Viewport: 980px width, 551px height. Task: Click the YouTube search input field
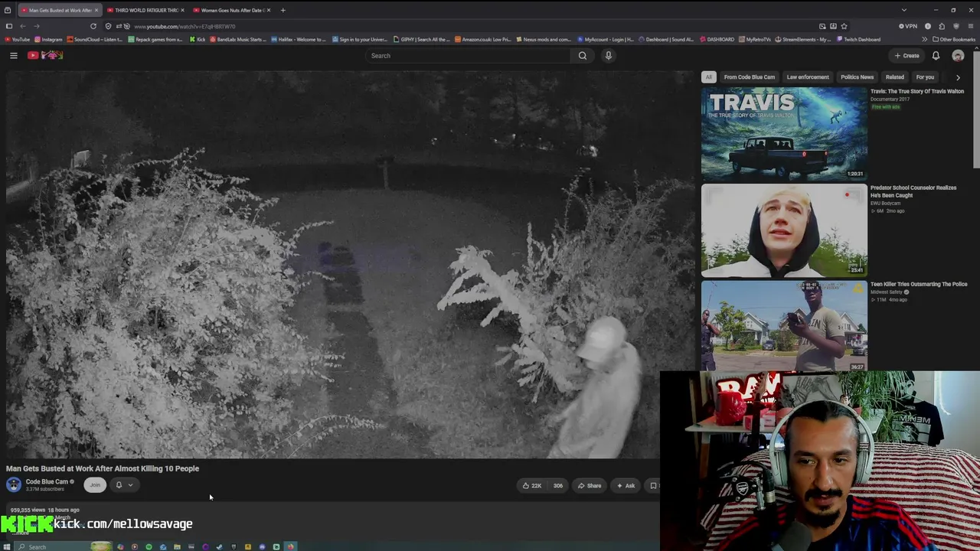point(468,55)
